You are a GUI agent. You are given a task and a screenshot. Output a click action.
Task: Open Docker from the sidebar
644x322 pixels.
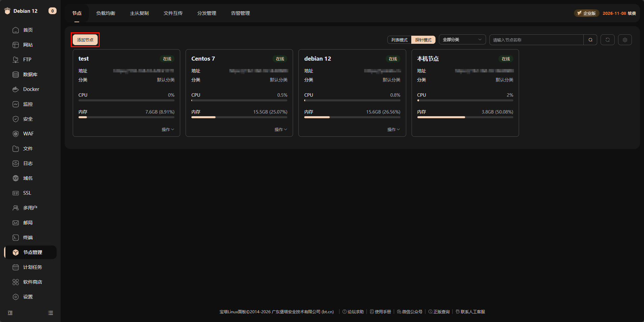(x=31, y=89)
